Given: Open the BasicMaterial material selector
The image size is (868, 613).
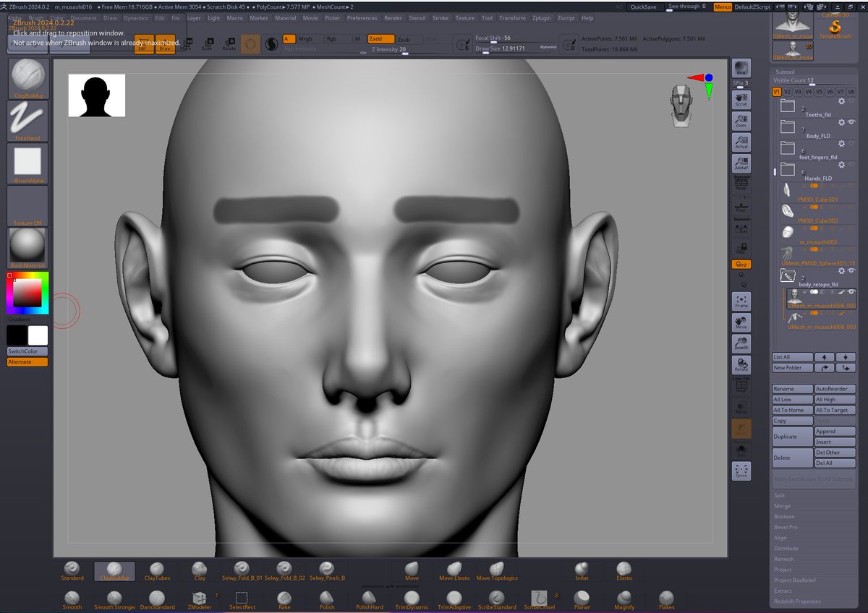Looking at the screenshot, I should click(27, 249).
